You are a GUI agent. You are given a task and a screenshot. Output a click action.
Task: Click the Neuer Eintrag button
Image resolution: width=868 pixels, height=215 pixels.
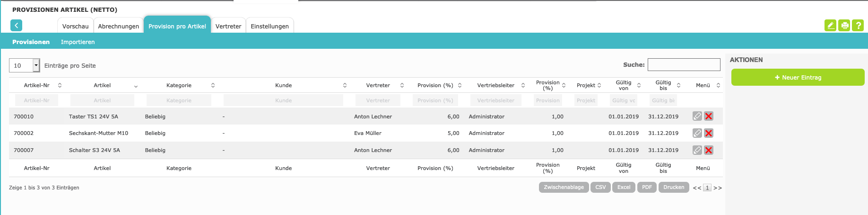[798, 77]
